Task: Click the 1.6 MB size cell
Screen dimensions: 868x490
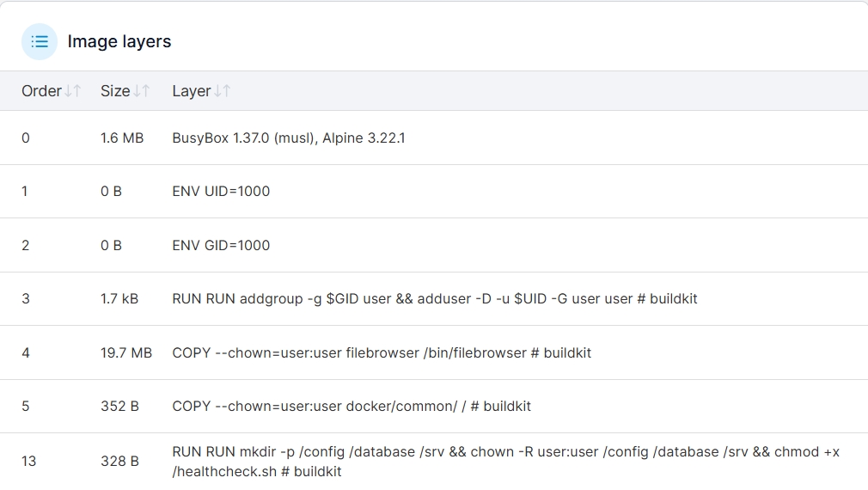Action: tap(122, 138)
